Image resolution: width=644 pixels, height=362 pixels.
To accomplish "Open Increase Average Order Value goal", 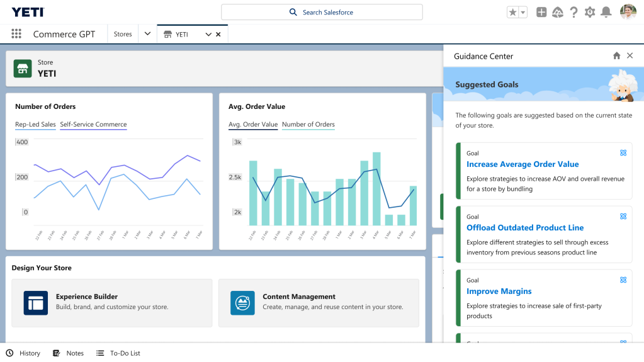I will click(x=523, y=164).
